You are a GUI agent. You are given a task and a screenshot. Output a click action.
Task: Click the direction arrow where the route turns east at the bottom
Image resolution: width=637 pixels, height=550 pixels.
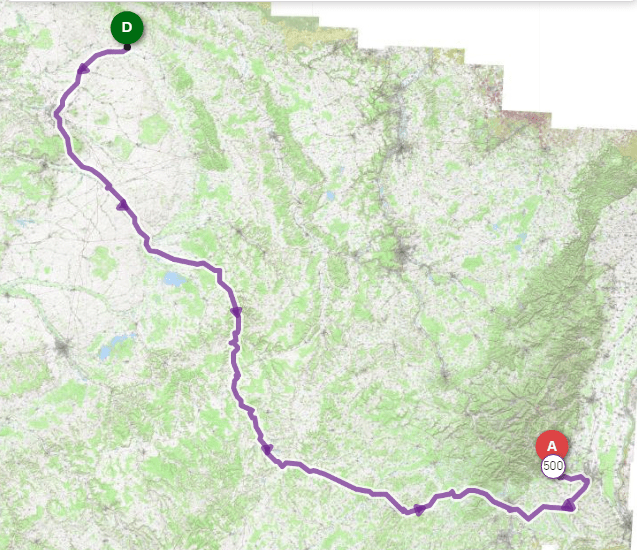(267, 449)
